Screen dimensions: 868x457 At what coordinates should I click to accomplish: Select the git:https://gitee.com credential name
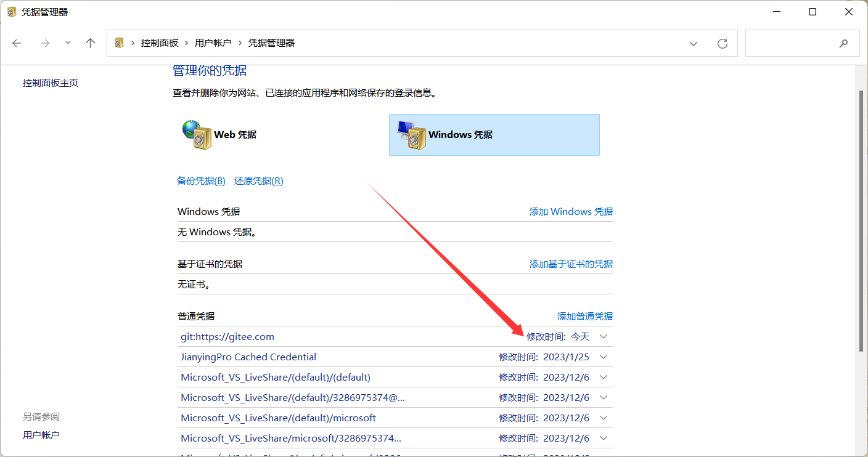[227, 336]
